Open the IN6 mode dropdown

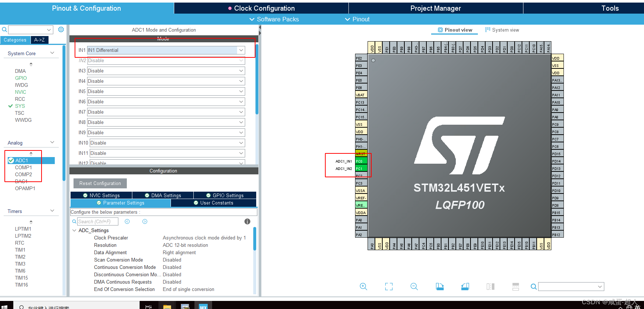241,102
